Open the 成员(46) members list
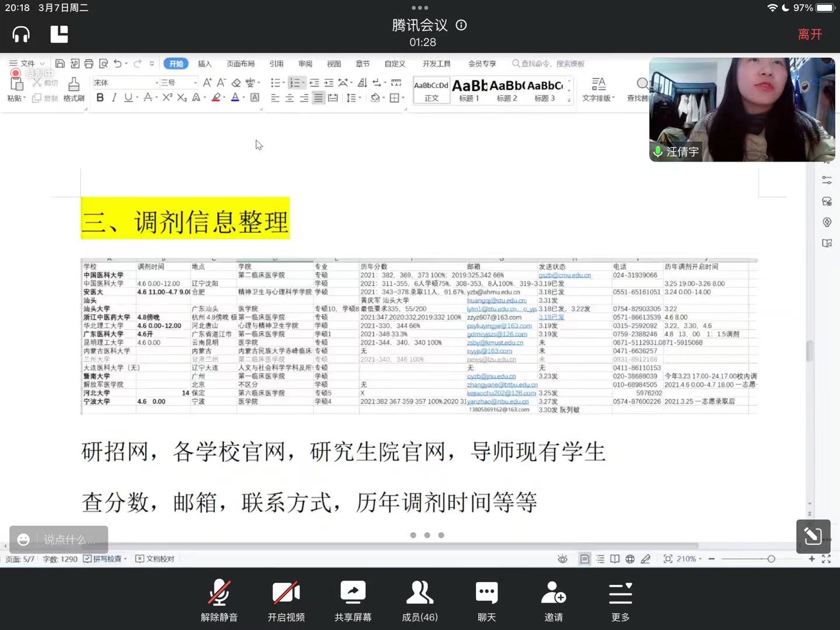Viewport: 840px width, 630px height. pyautogui.click(x=419, y=600)
